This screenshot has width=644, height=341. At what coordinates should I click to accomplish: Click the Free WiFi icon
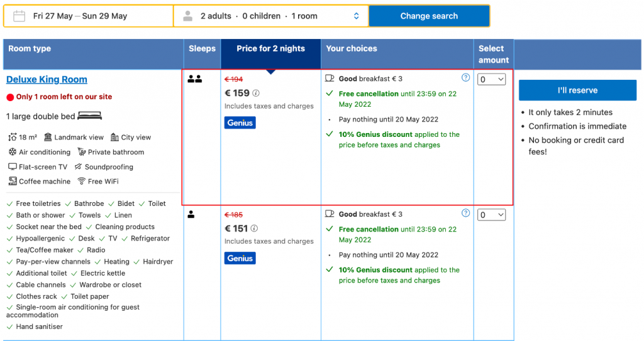(82, 181)
